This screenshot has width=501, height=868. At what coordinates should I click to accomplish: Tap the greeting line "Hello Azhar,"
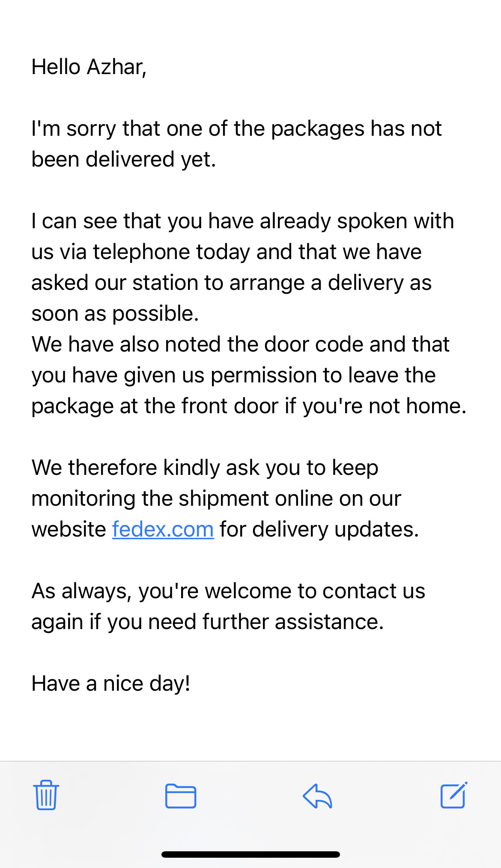[89, 67]
